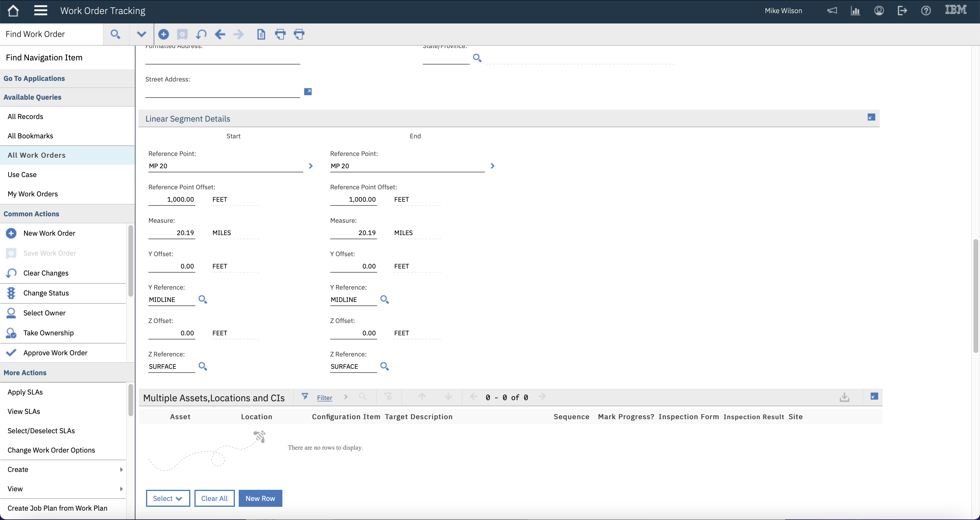Expand the Find Work Order search dropdown
This screenshot has height=520, width=980.
click(x=141, y=34)
